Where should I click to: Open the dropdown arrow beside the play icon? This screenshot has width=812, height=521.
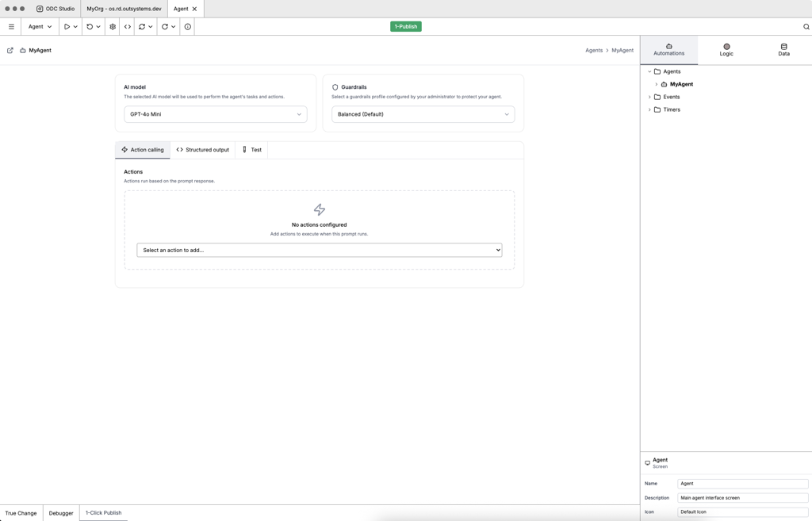pos(75,26)
